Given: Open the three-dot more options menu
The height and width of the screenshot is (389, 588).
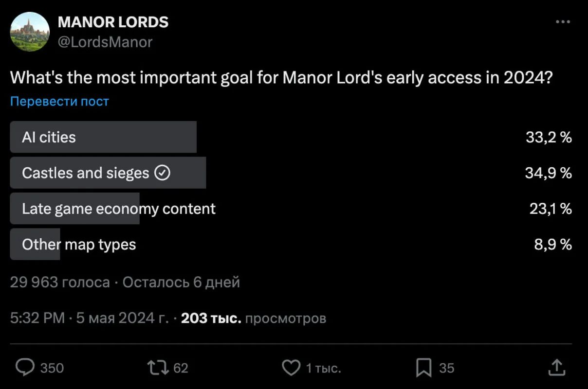Looking at the screenshot, I should [563, 21].
